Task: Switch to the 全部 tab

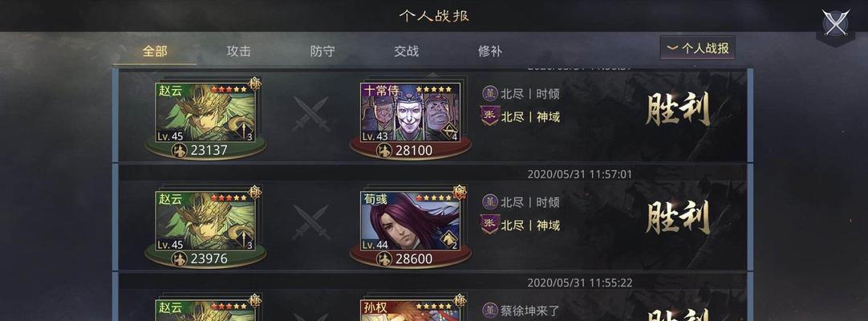Action: (155, 51)
